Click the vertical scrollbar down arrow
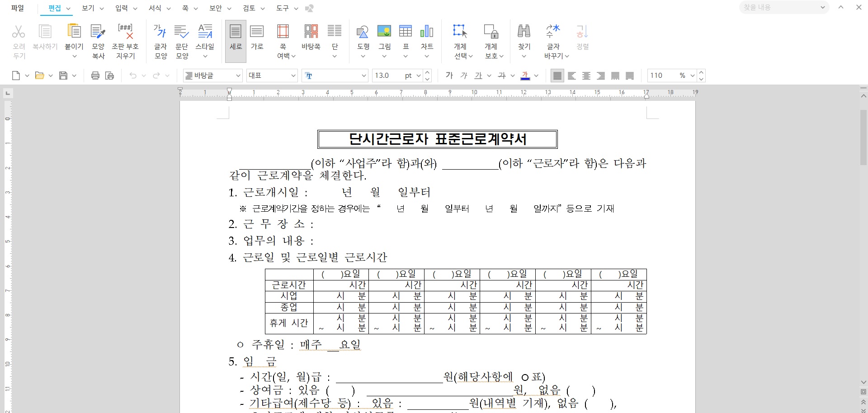This screenshot has width=868, height=413. point(863,383)
